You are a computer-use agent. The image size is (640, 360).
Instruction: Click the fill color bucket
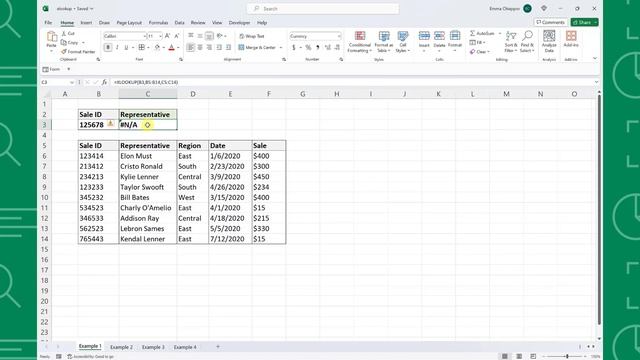coord(157,48)
